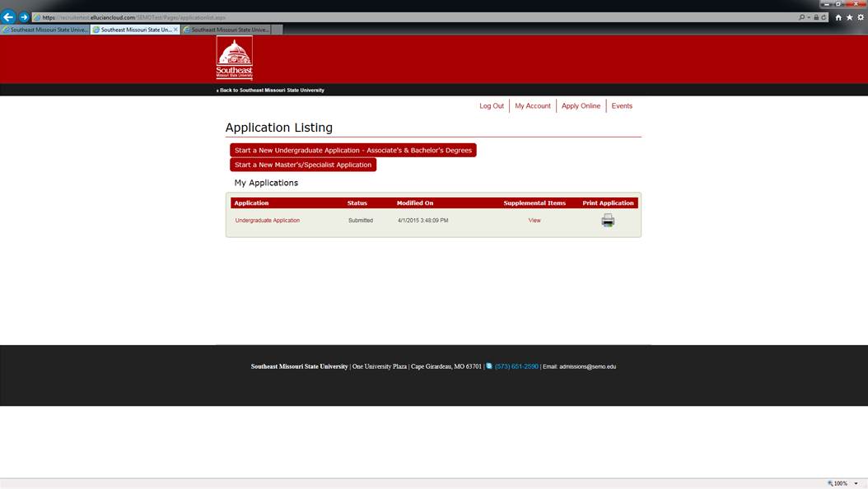Viewport: 868px width, 489px height.
Task: Open browser Tools gear icon
Action: 861,17
